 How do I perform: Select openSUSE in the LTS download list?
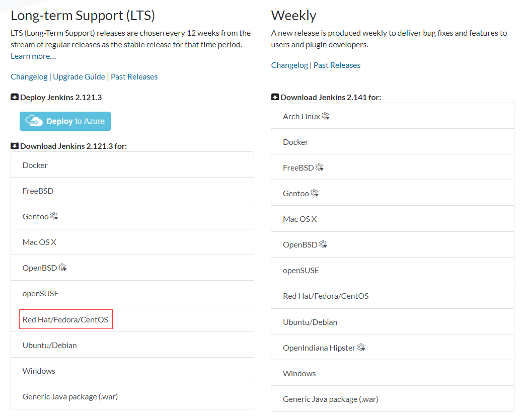(132, 293)
